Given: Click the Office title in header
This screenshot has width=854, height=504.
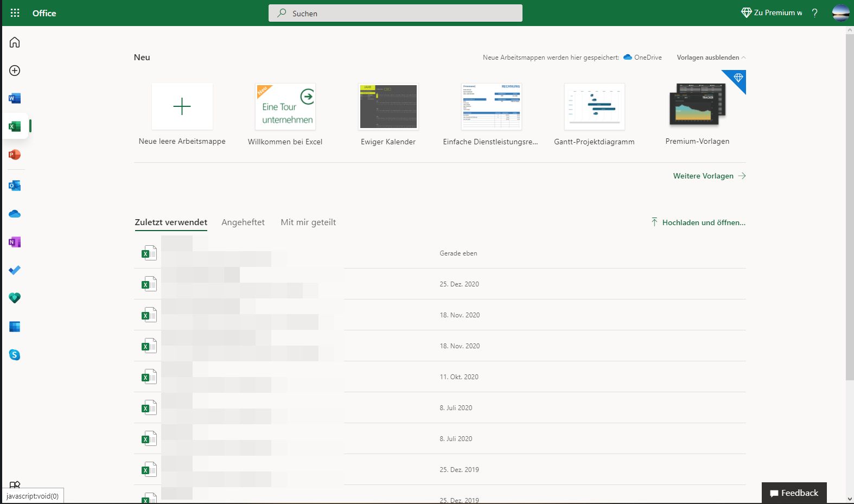Looking at the screenshot, I should click(44, 13).
